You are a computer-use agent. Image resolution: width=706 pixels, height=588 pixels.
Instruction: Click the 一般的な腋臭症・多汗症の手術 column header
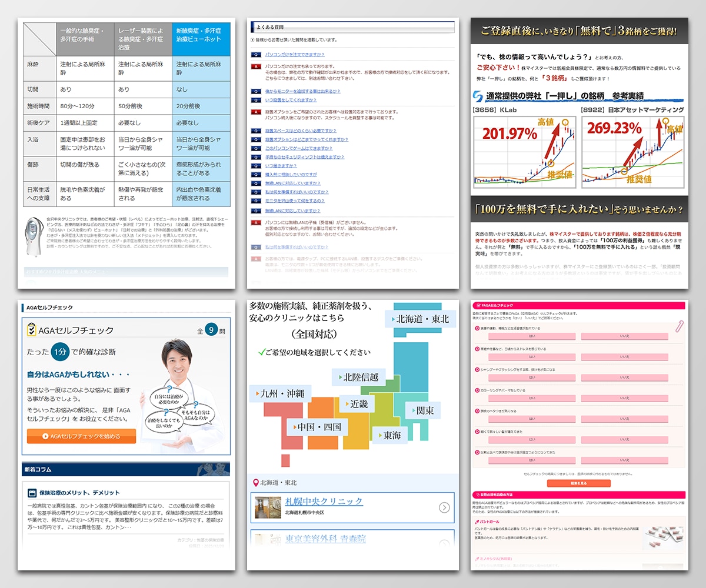pyautogui.click(x=85, y=38)
